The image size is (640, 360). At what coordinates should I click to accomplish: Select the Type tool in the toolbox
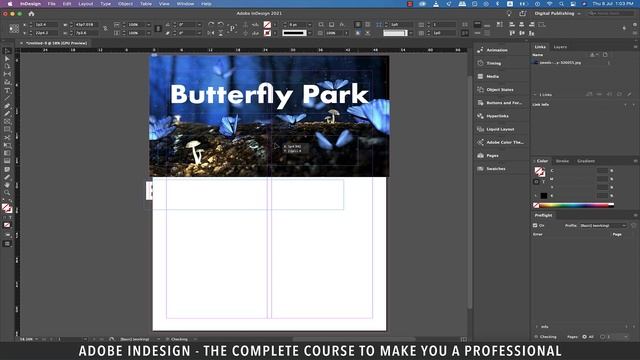tap(7, 91)
